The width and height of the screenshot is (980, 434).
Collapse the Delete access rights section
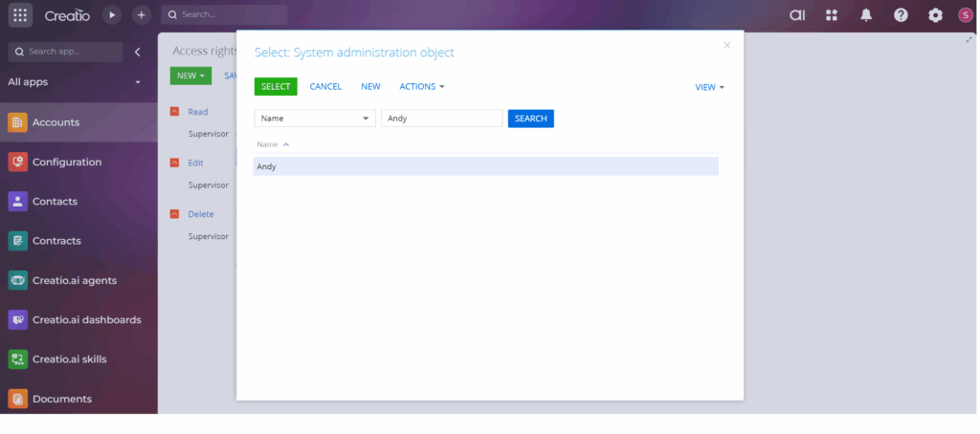pyautogui.click(x=174, y=214)
